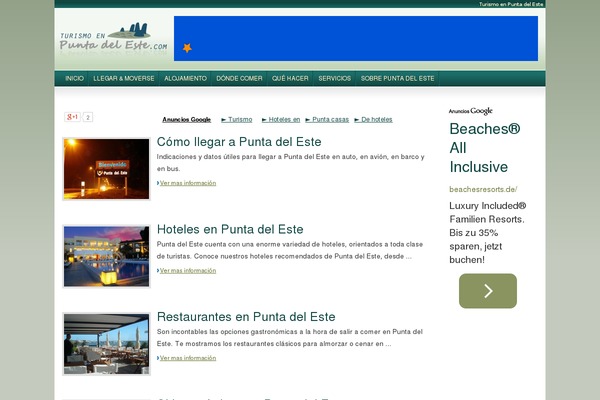Screen dimensions: 600x400
Task: Click the blue banner advertisement
Action: click(356, 38)
